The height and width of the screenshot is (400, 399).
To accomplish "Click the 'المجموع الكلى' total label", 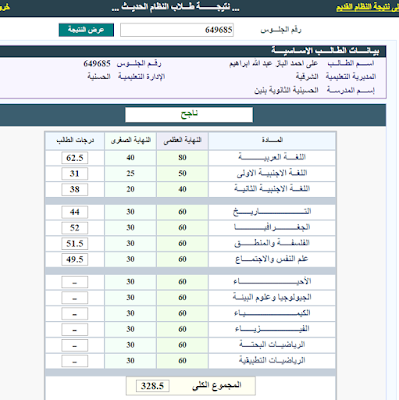I will 216,386.
